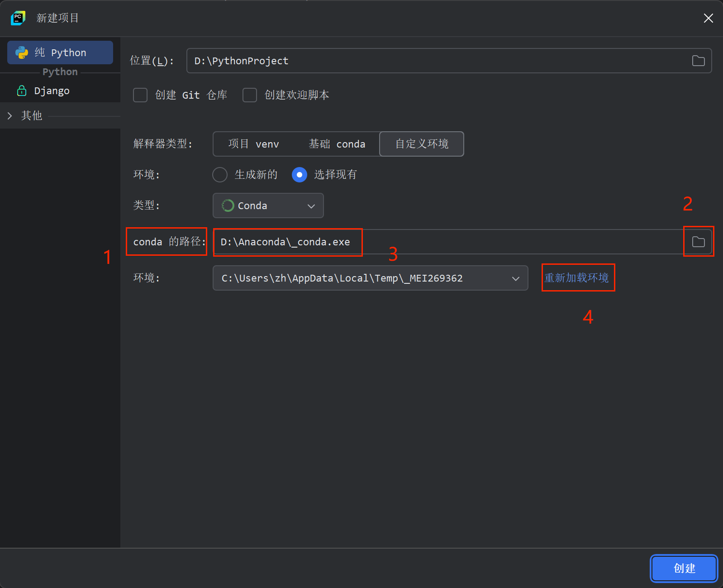
Task: Click the 位置 path input field
Action: coord(449,61)
